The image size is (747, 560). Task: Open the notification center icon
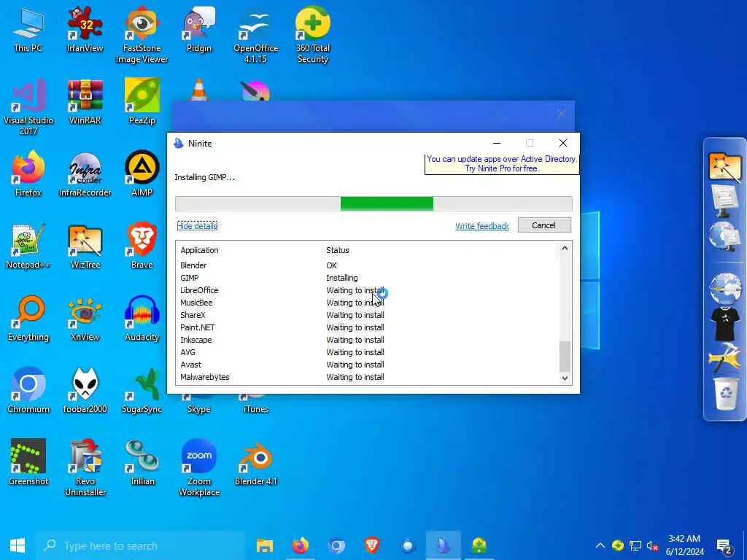pos(724,545)
